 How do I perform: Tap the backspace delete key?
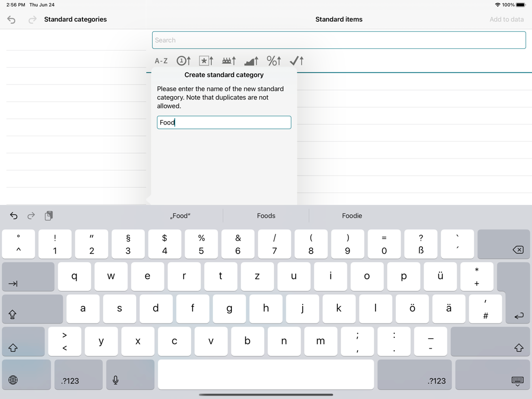(x=503, y=244)
